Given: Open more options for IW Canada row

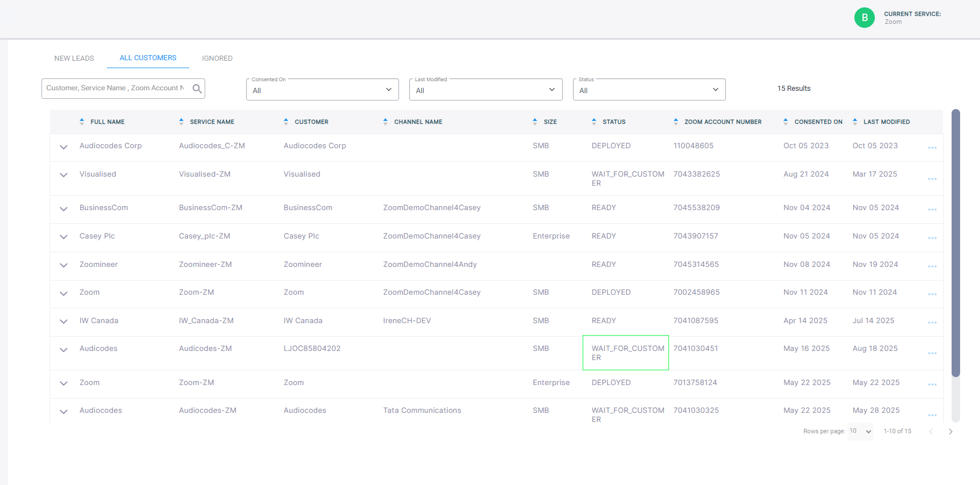Looking at the screenshot, I should coord(932,323).
